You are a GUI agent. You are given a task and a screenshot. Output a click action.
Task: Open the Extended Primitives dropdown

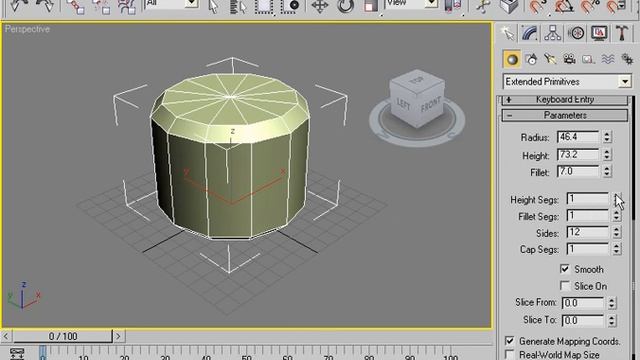pyautogui.click(x=624, y=82)
